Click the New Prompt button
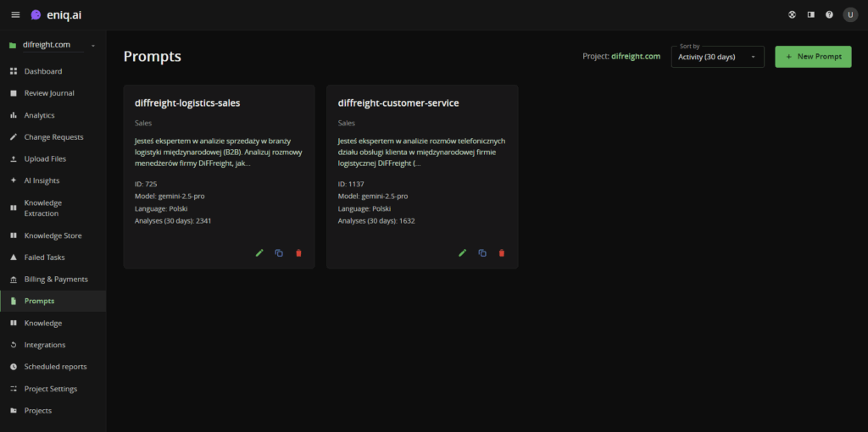This screenshot has width=868, height=432. 813,57
